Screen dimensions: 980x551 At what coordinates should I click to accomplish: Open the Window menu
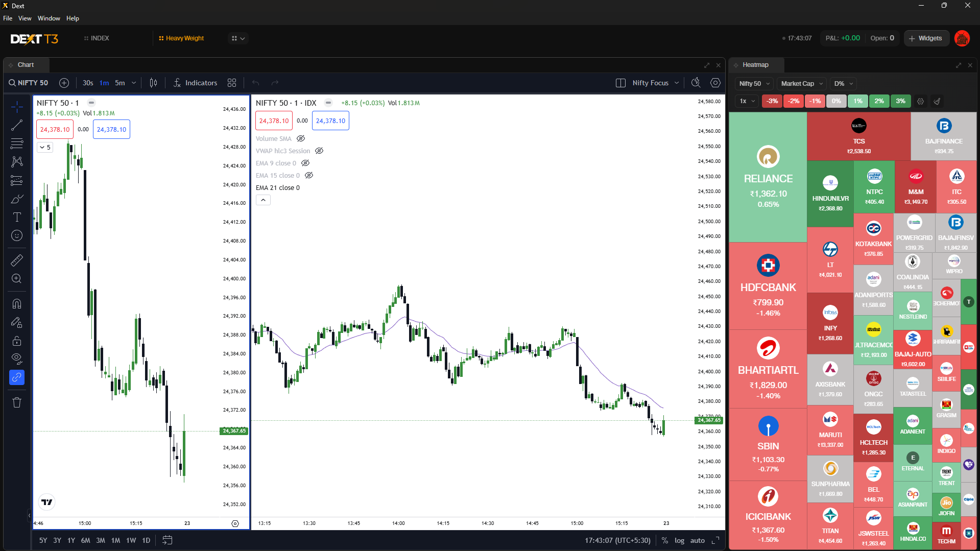click(x=49, y=18)
